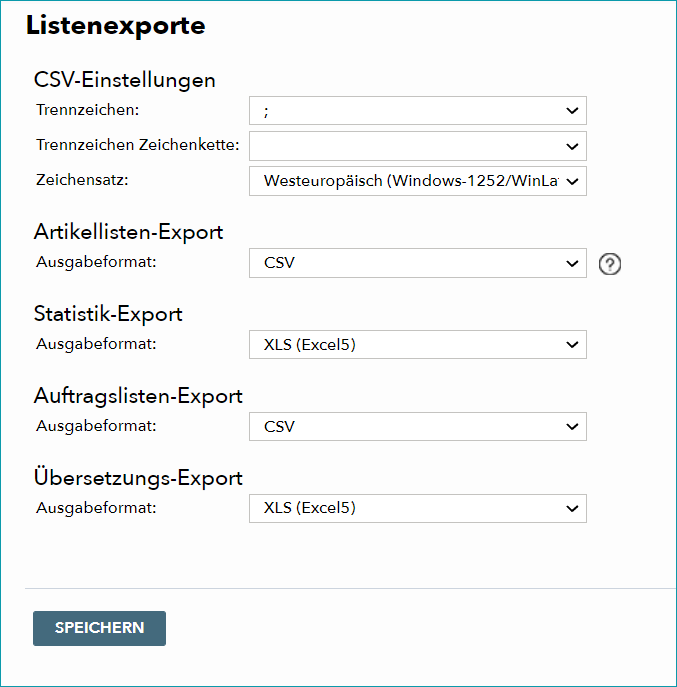
Task: Click the Auftragslisten-Export heading
Action: pos(138,396)
